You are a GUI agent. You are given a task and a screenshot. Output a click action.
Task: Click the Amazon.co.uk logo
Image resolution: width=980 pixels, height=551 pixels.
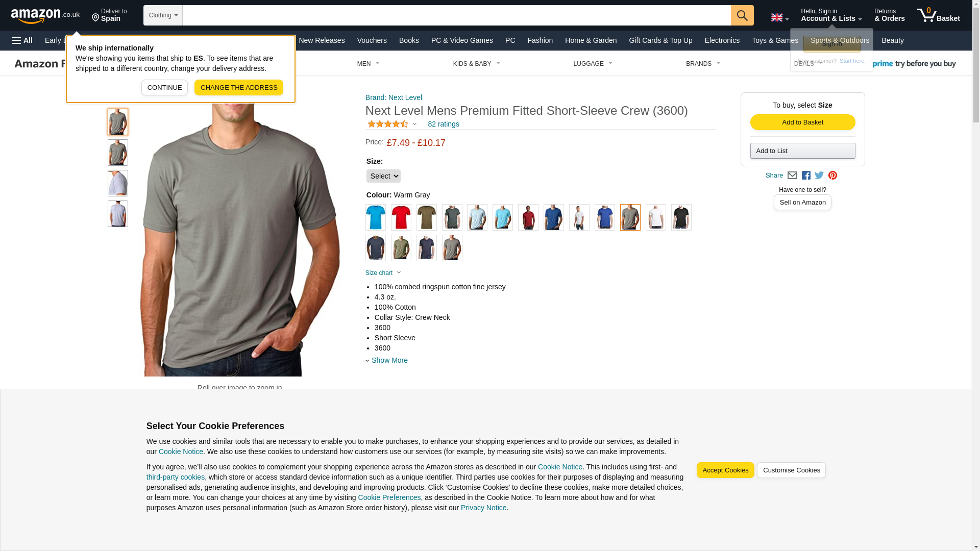[45, 15]
